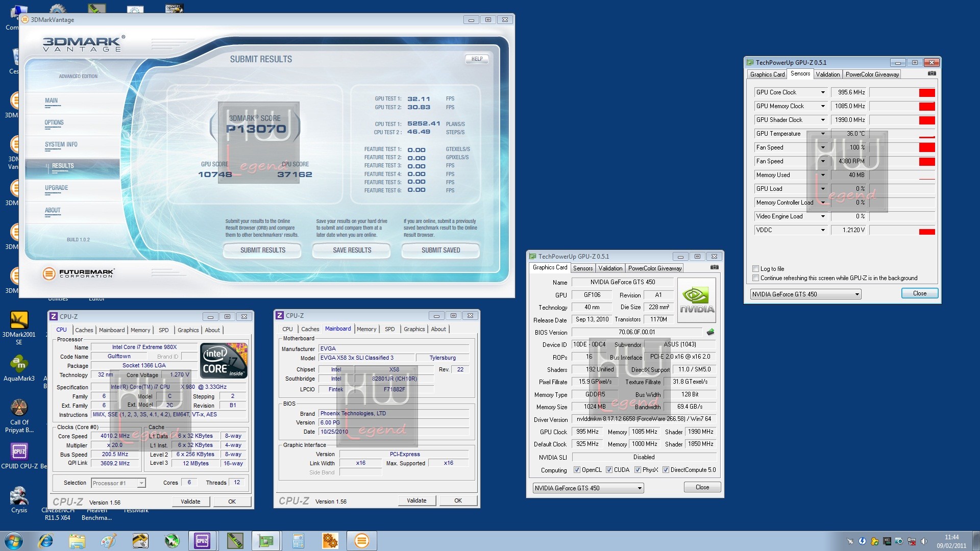Viewport: 980px width, 551px height.
Task: Open the GPU Memory Clock sensor dropdown
Action: click(823, 106)
